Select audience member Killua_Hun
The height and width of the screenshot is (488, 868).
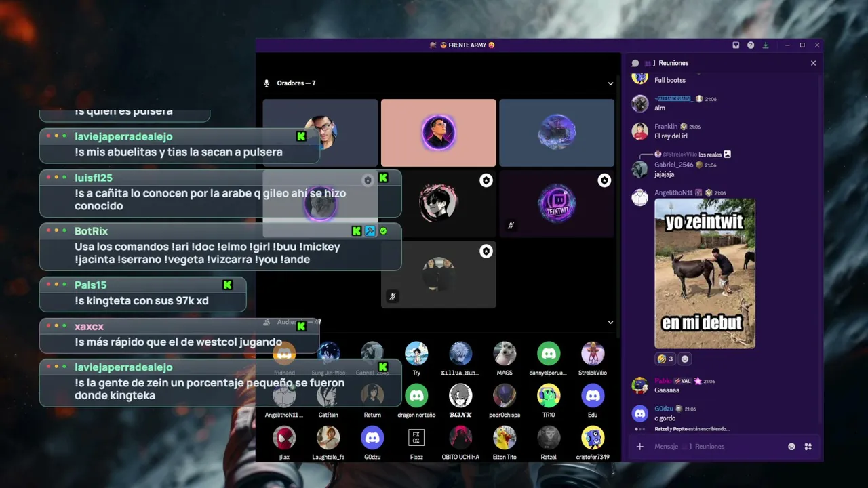(460, 359)
